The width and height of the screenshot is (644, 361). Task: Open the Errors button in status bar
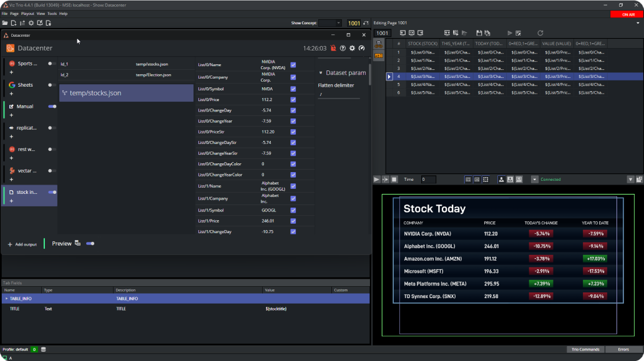pos(623,350)
